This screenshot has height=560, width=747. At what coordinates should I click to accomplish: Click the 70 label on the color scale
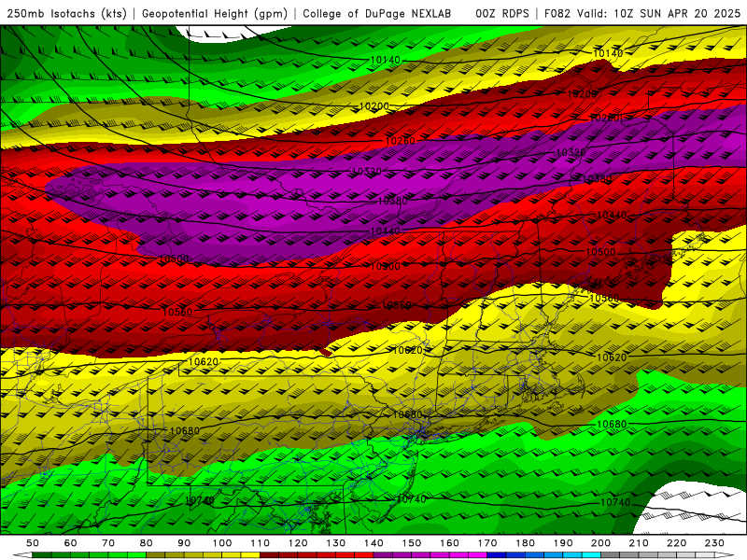coord(108,543)
